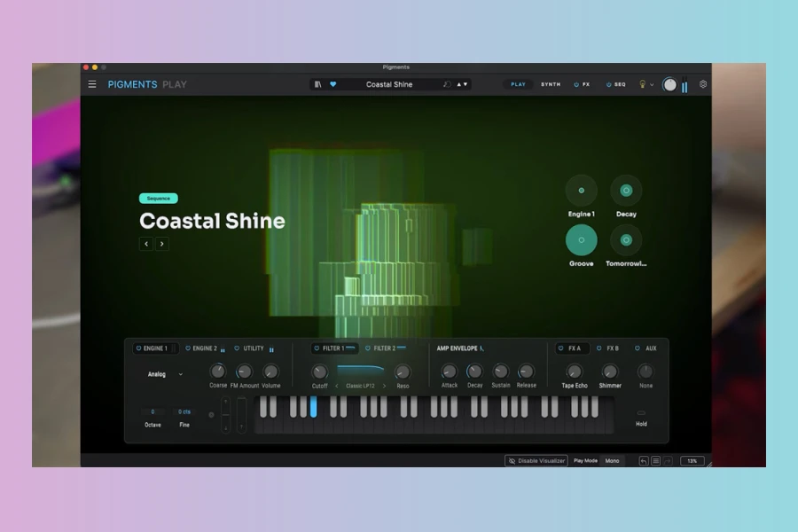
Task: Open the Play Mode Mono selector
Action: pos(612,461)
